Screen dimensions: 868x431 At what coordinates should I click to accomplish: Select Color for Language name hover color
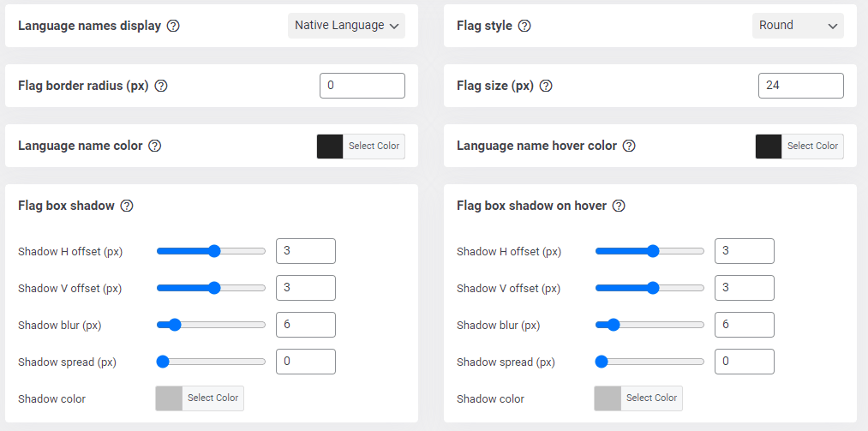coord(812,147)
